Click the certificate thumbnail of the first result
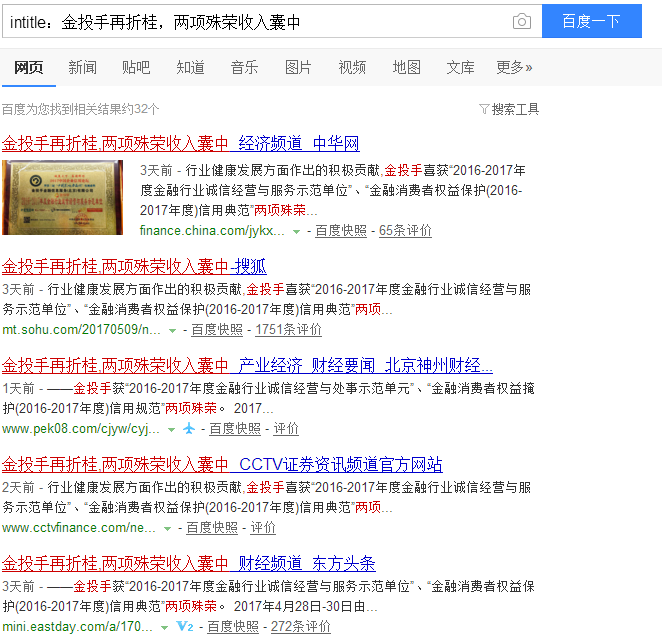 pos(62,197)
